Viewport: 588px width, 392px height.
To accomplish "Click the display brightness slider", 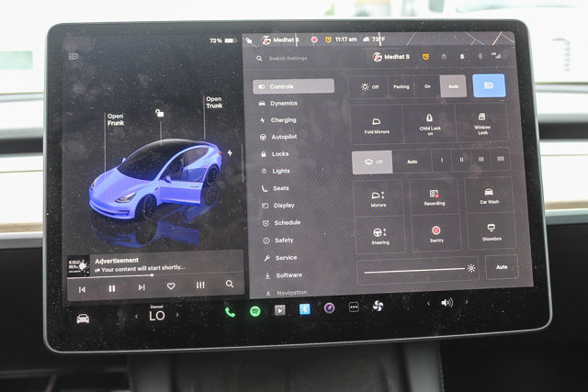I will 412,269.
